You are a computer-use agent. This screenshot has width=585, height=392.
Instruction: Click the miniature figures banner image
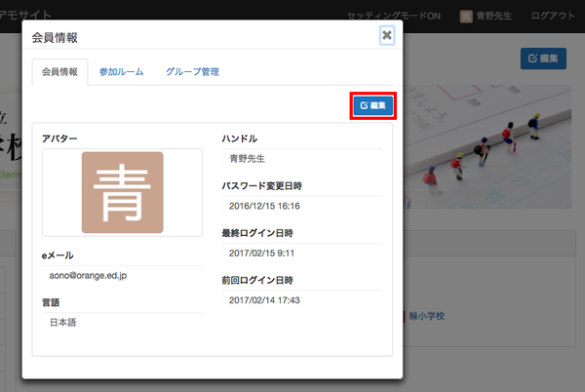(x=492, y=146)
